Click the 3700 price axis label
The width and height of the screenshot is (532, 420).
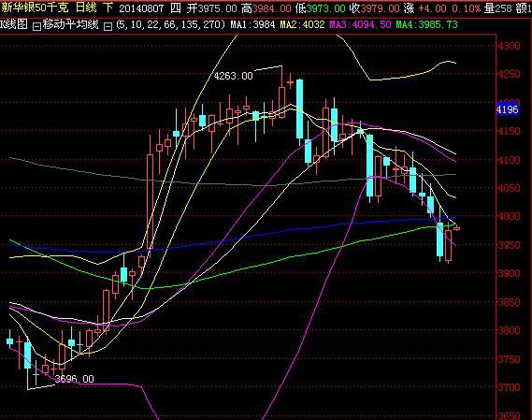point(509,387)
